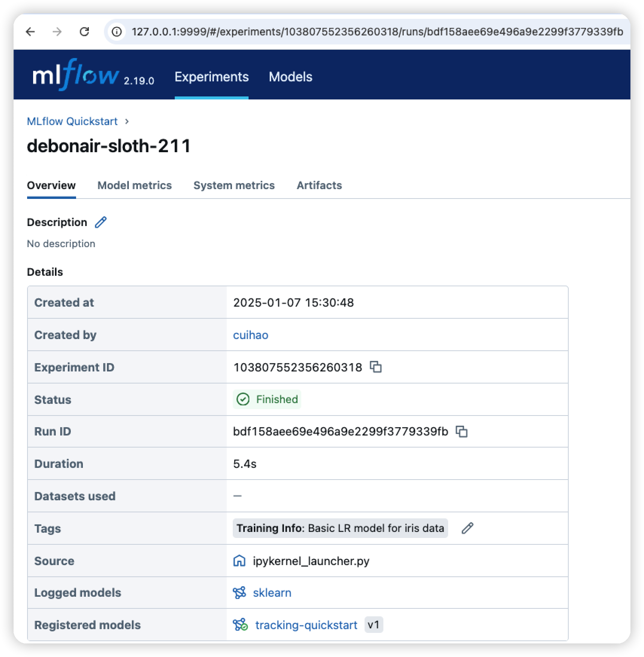
Task: Copy the Run ID to clipboard
Action: pyautogui.click(x=461, y=431)
